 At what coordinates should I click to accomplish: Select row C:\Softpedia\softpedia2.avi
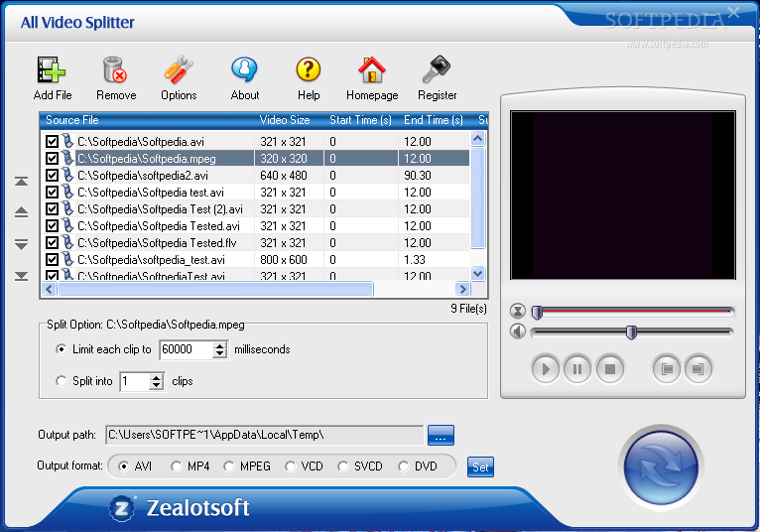(255, 175)
